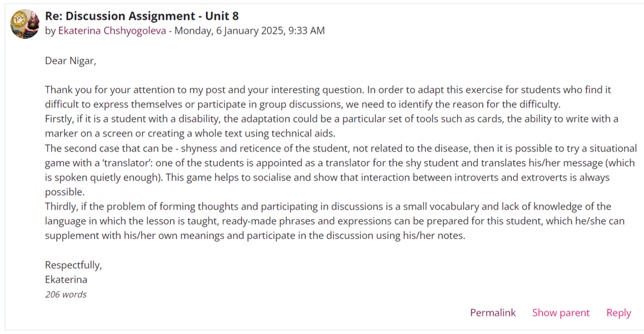The image size is (644, 334).
Task: Open Ekaterina Chshyogoleva's profile link
Action: [x=112, y=31]
